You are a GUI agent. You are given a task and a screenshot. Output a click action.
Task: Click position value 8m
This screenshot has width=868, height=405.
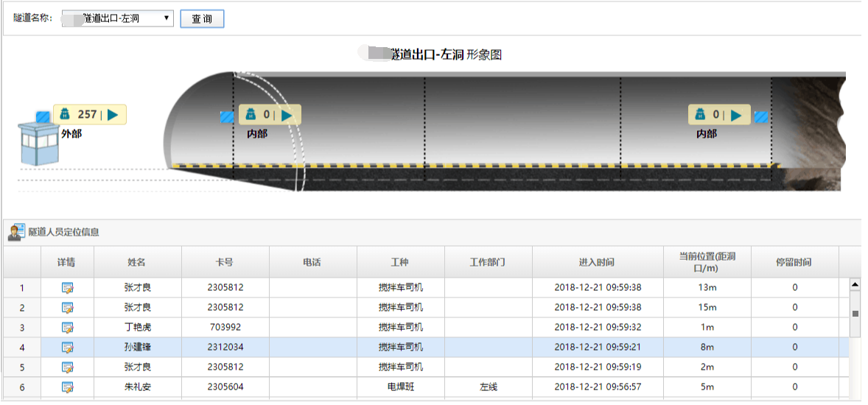[x=707, y=348]
